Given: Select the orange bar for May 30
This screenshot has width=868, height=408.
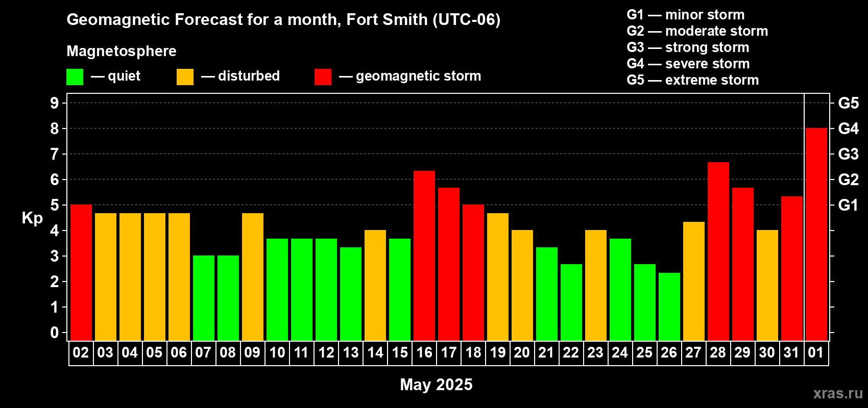Looking at the screenshot, I should tap(767, 286).
